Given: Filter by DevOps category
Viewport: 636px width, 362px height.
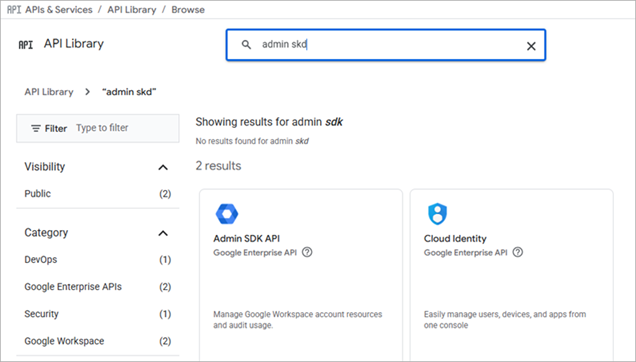Looking at the screenshot, I should (x=97, y=260).
